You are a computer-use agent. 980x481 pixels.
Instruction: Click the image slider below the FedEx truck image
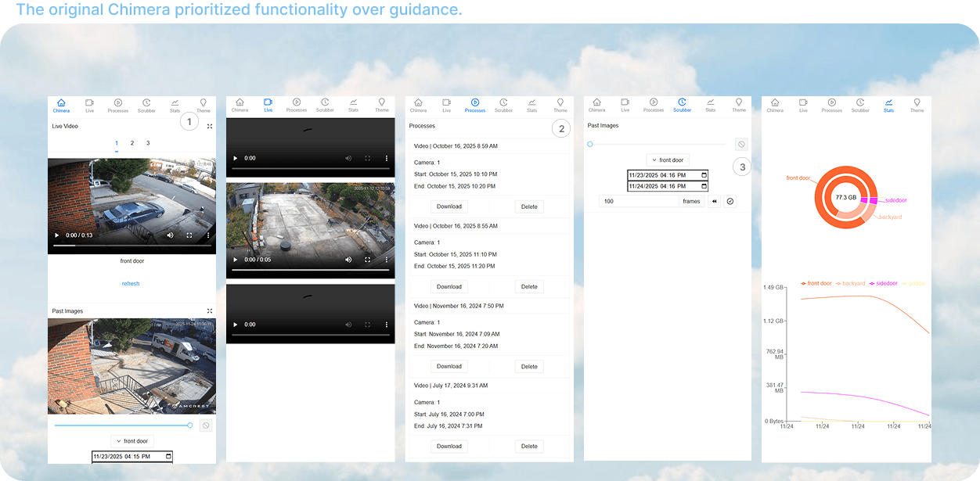pyautogui.click(x=123, y=425)
